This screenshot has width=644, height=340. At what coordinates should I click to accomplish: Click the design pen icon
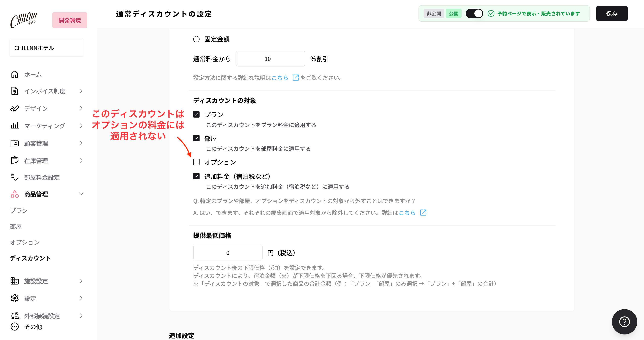click(14, 108)
